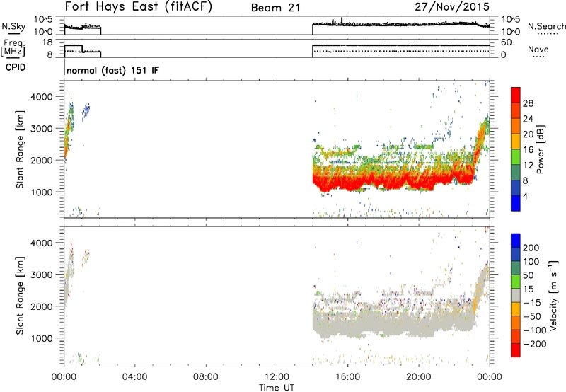Click the '08:00' time axis tick label

[206, 377]
